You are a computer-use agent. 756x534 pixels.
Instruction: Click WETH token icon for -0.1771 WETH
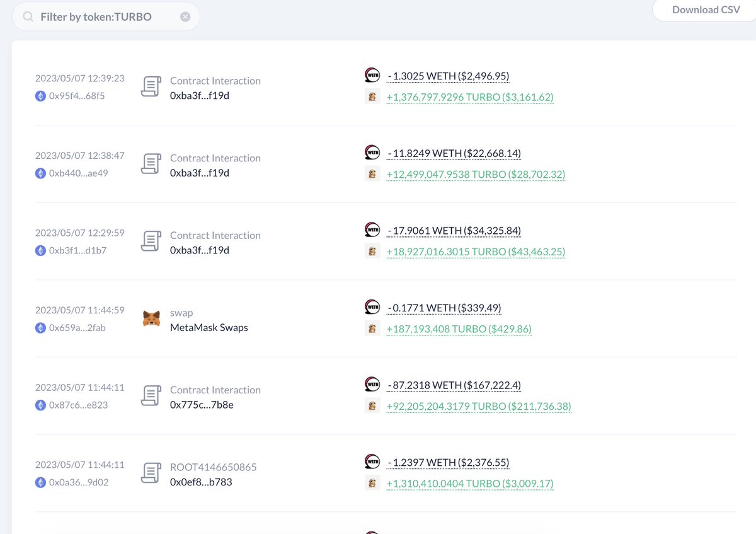[x=372, y=307]
